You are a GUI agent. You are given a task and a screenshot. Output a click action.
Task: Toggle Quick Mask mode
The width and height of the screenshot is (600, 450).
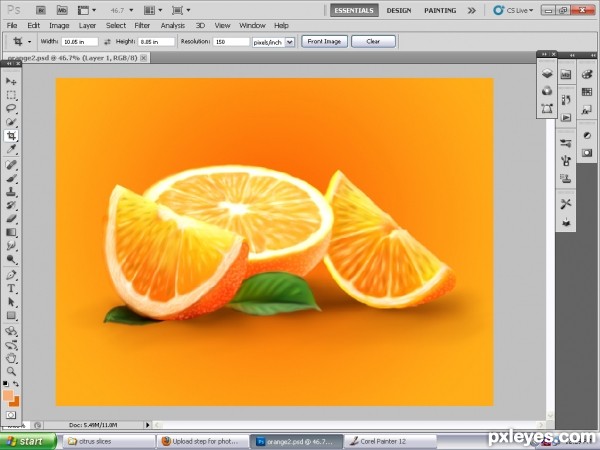click(11, 415)
